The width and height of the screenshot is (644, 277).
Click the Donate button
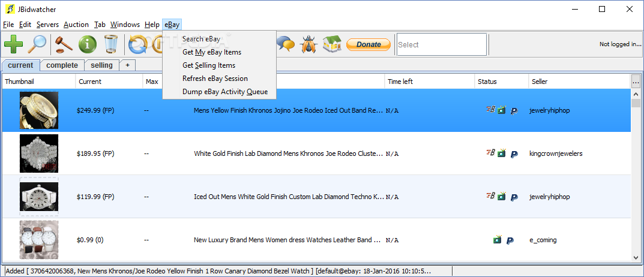coord(369,44)
